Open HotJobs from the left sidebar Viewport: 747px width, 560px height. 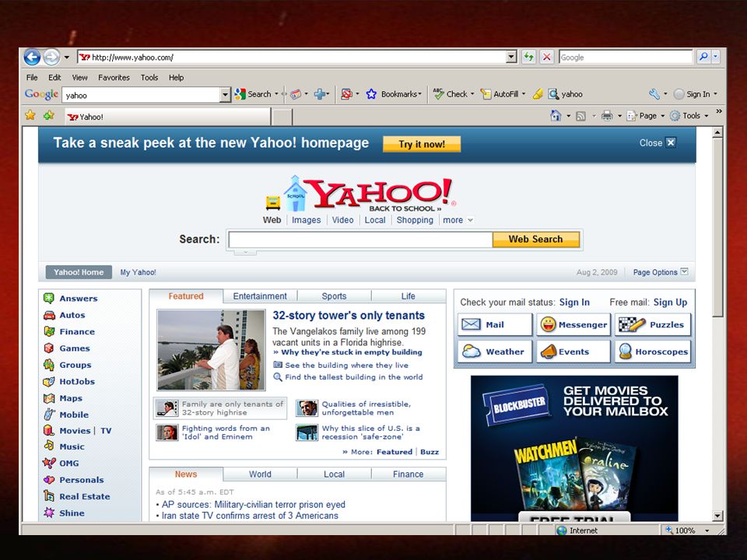coord(77,382)
